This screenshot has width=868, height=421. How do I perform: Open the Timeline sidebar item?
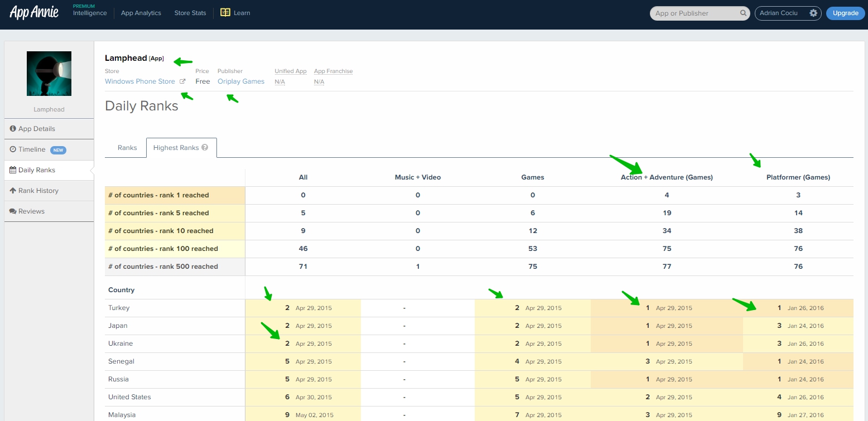pos(32,149)
